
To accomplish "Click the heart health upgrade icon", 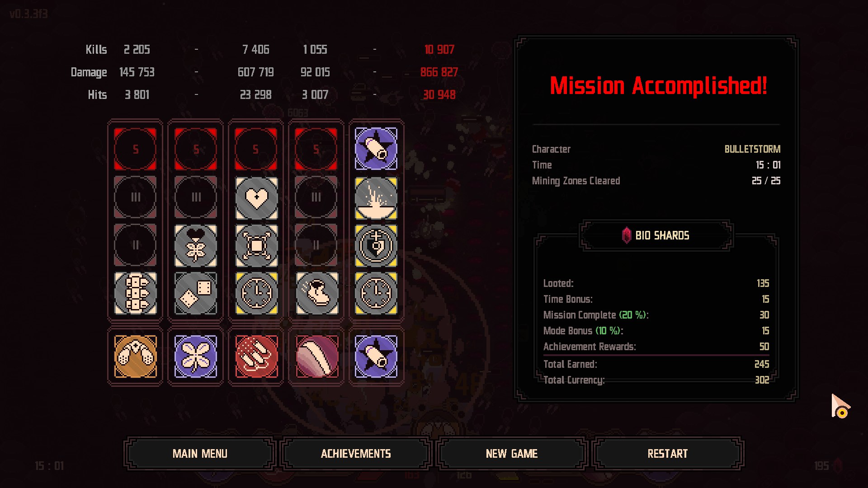I will 256,198.
